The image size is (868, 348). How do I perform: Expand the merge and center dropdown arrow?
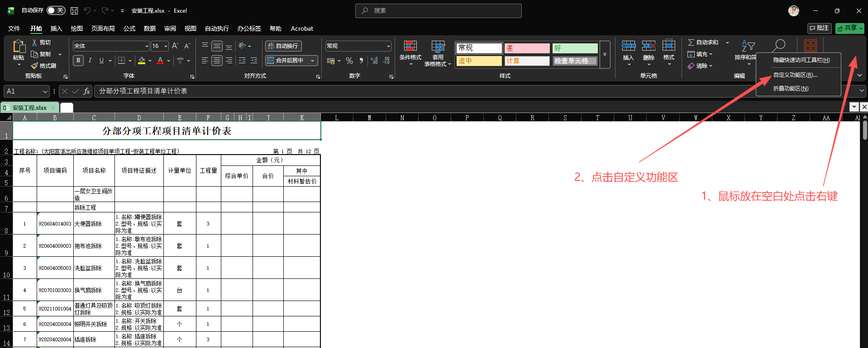(x=313, y=60)
